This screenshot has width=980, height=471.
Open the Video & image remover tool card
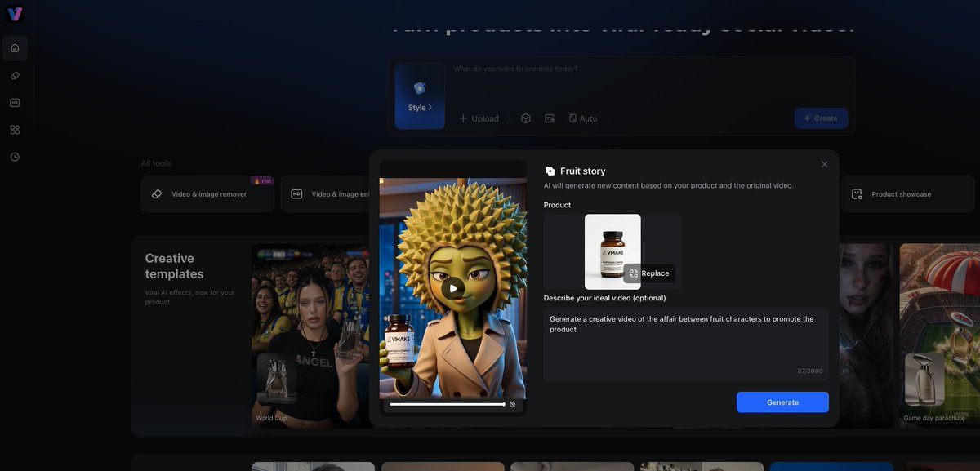[x=207, y=194]
